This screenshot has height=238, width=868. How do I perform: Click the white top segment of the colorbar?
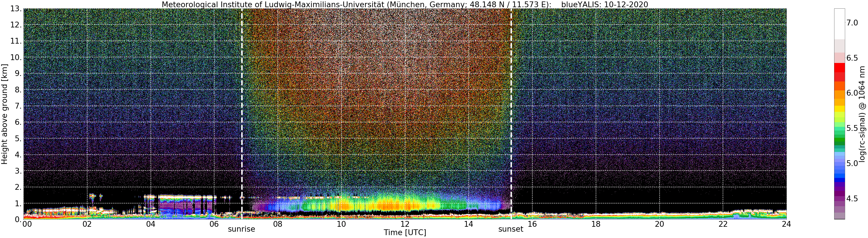click(839, 24)
